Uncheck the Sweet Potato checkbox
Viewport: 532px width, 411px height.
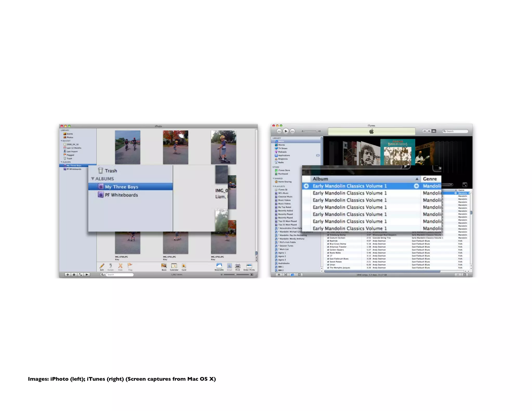click(x=328, y=262)
